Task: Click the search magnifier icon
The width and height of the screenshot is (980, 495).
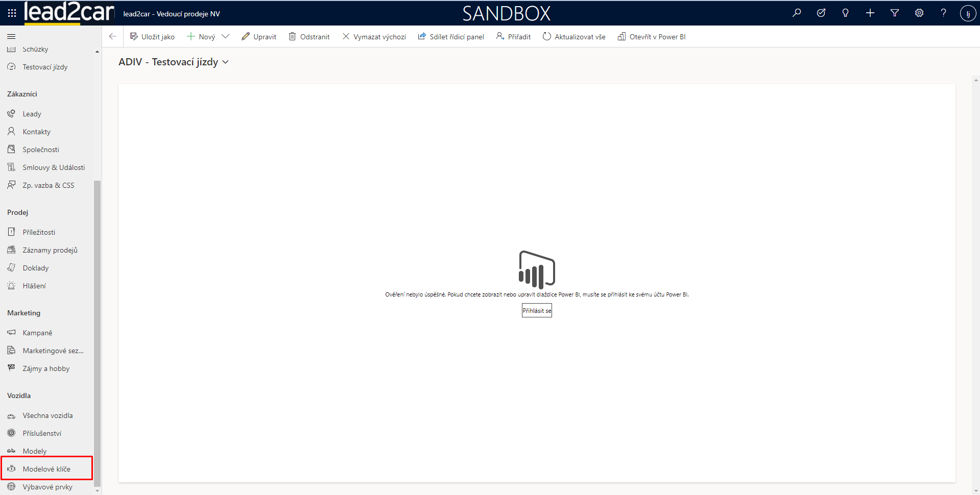Action: tap(797, 13)
